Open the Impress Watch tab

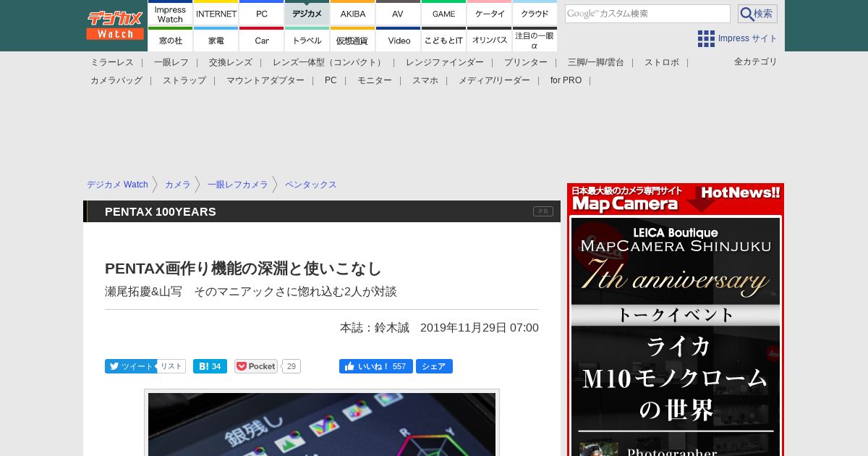(x=170, y=13)
